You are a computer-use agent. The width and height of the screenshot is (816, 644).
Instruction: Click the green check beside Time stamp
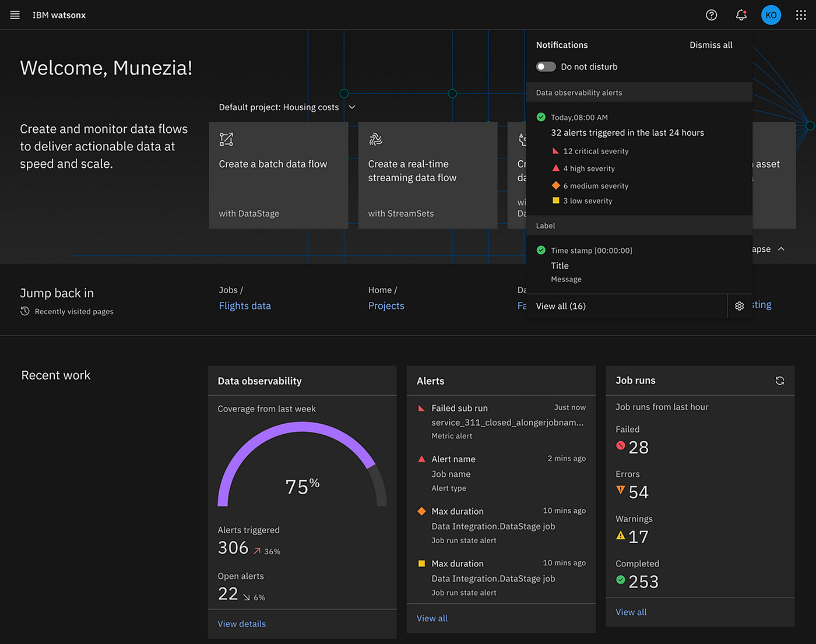click(x=541, y=250)
